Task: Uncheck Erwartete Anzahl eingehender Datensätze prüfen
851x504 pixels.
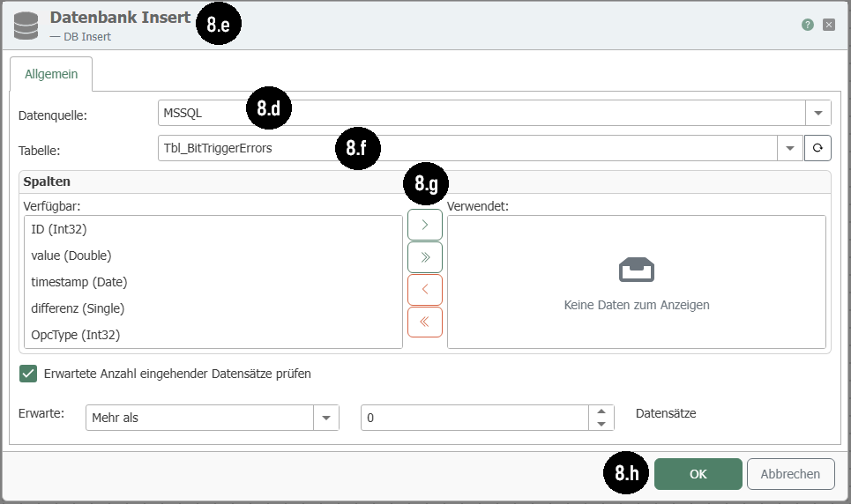Action: tap(28, 374)
